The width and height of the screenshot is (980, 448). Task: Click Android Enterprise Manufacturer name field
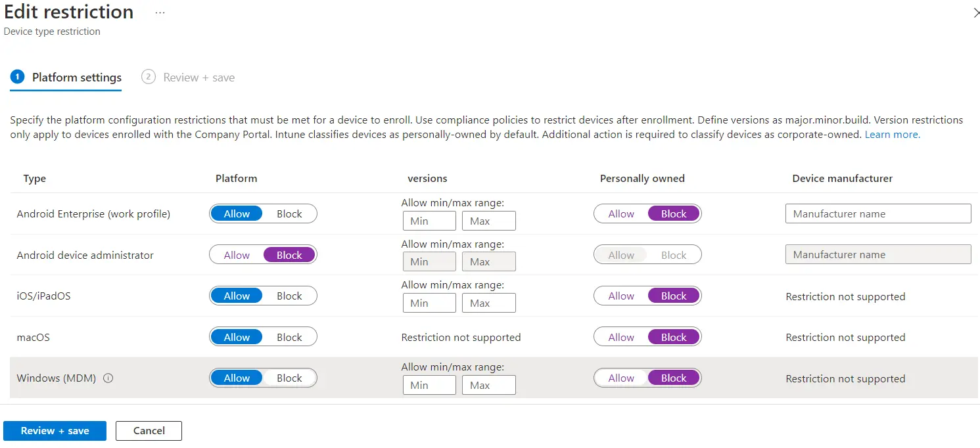877,214
